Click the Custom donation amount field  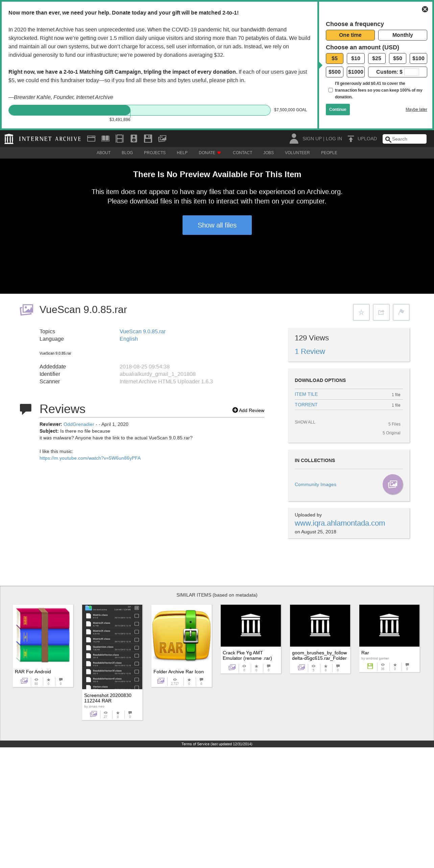(x=411, y=72)
